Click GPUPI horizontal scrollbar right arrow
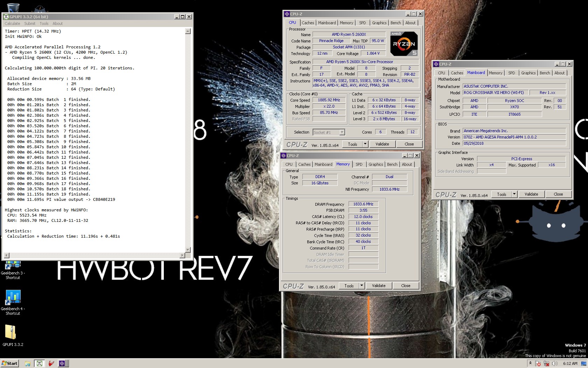Screen dimensions: 588x368 click(182, 255)
